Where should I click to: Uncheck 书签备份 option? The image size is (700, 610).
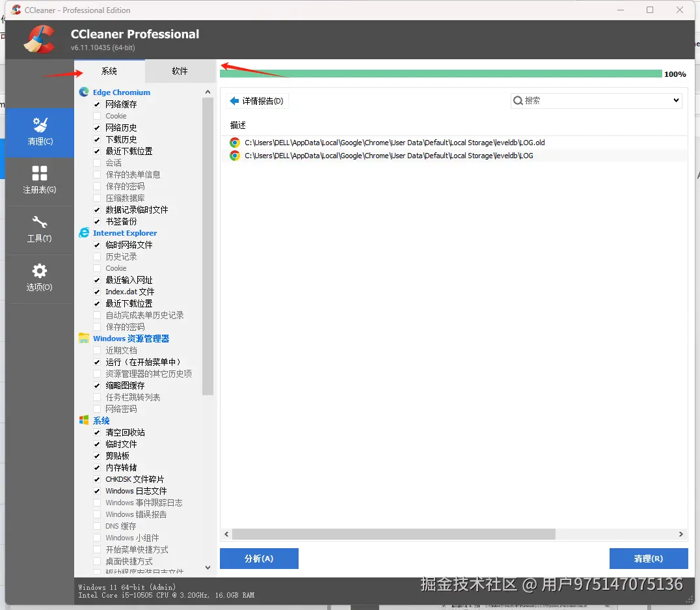pos(97,221)
